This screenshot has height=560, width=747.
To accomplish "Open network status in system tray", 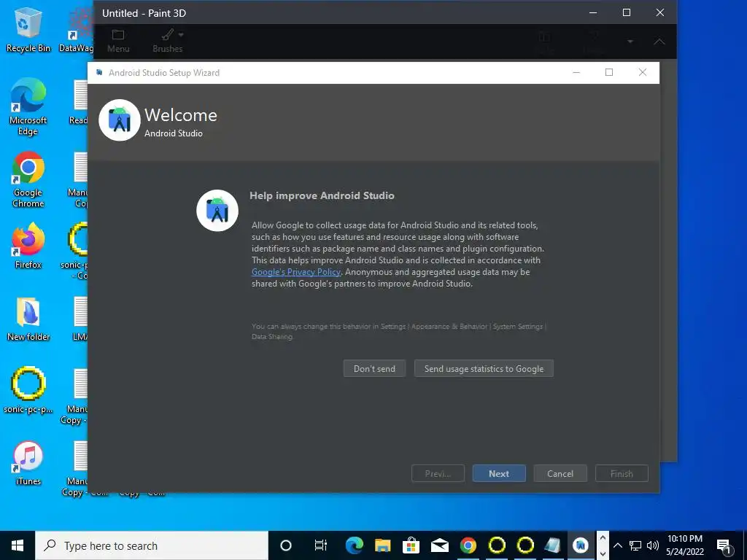I will 635,545.
